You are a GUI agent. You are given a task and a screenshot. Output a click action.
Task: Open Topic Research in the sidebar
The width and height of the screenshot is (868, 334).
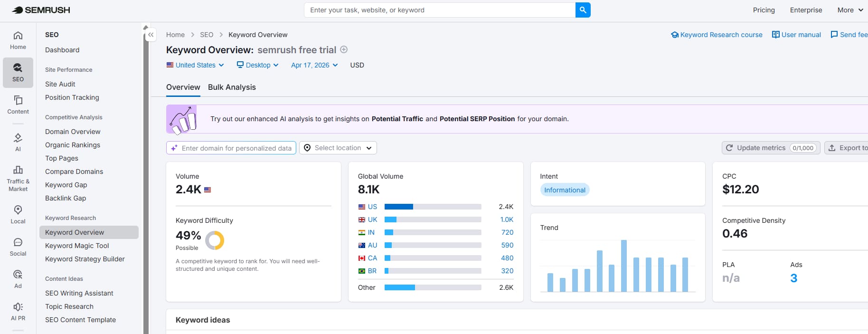[x=69, y=306]
